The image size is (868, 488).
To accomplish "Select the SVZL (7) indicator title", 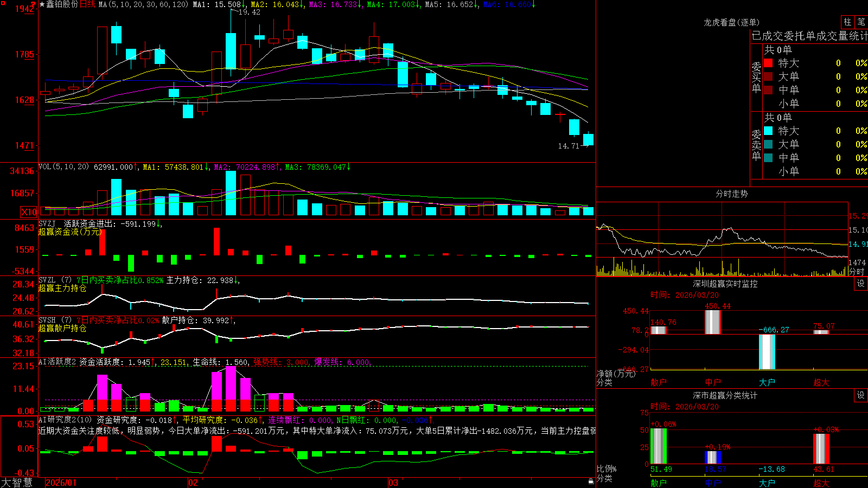I will tap(55, 280).
